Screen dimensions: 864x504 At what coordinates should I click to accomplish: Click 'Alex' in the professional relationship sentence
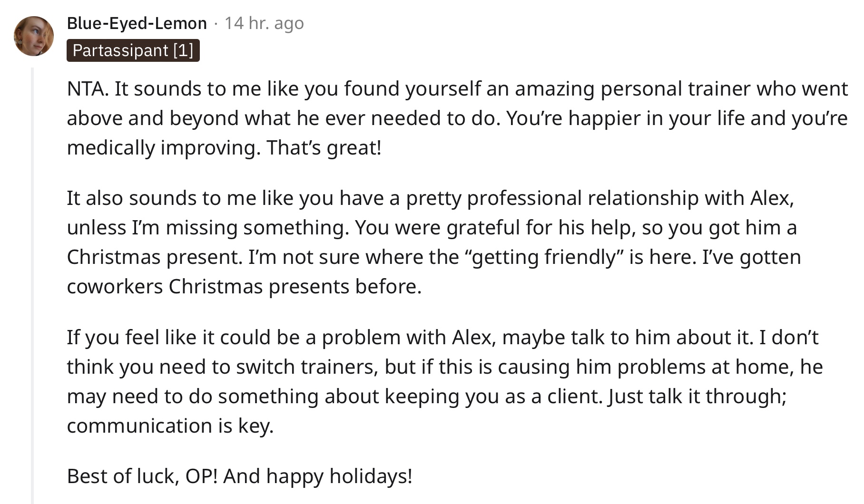[x=772, y=198]
